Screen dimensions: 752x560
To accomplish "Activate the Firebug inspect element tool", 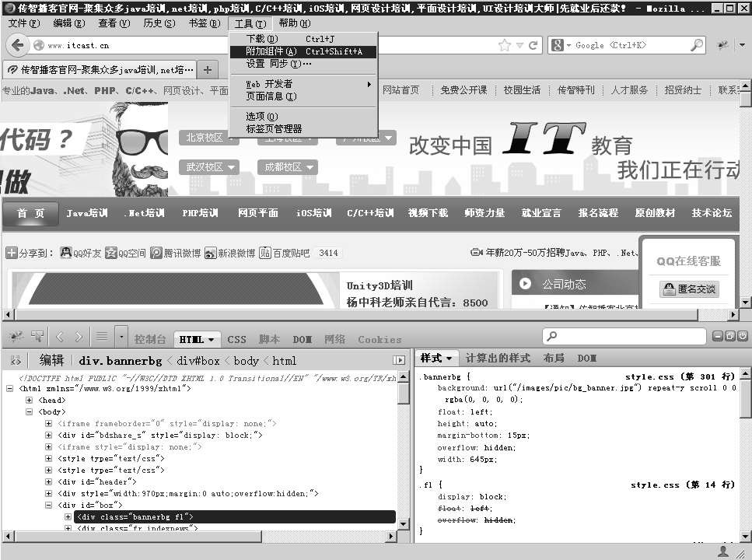I will click(x=37, y=337).
